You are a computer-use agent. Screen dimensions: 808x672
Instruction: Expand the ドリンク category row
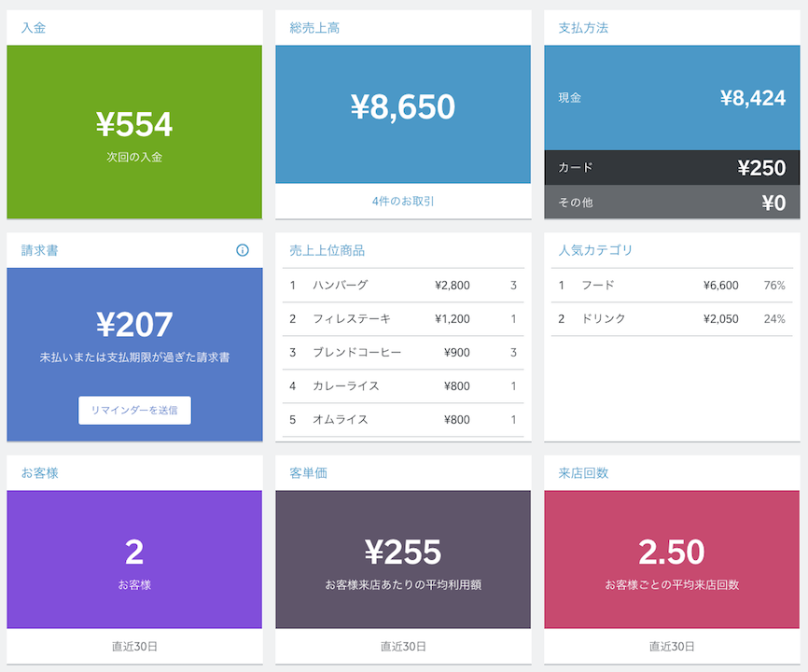click(673, 318)
